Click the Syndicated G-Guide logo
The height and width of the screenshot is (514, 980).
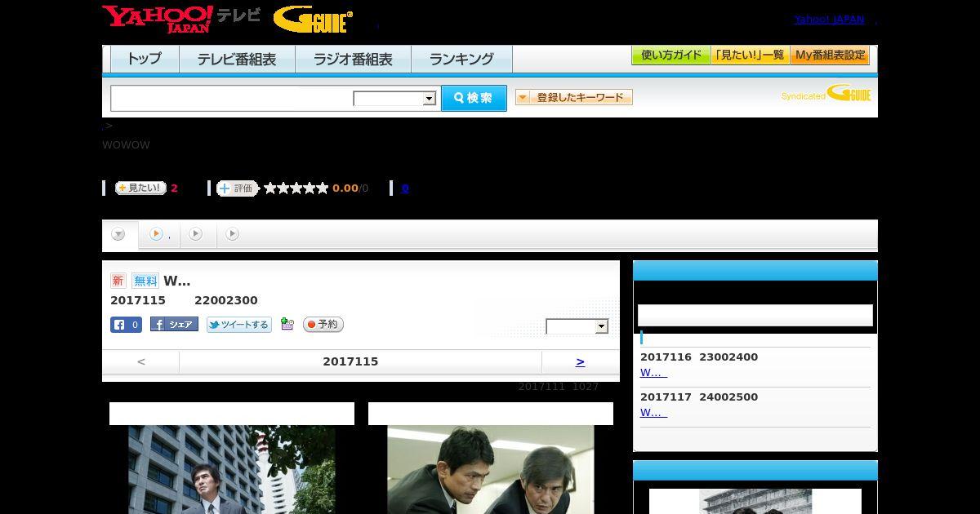coord(826,94)
